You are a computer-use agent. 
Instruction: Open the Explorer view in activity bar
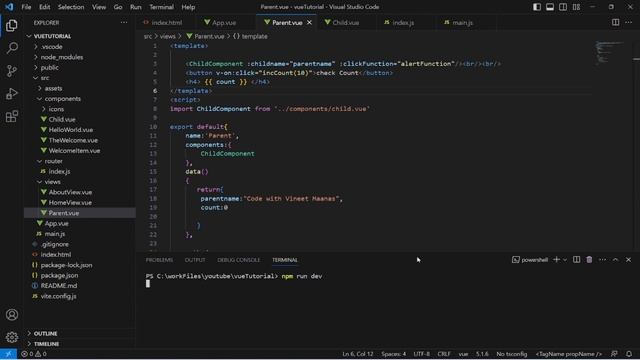point(11,25)
